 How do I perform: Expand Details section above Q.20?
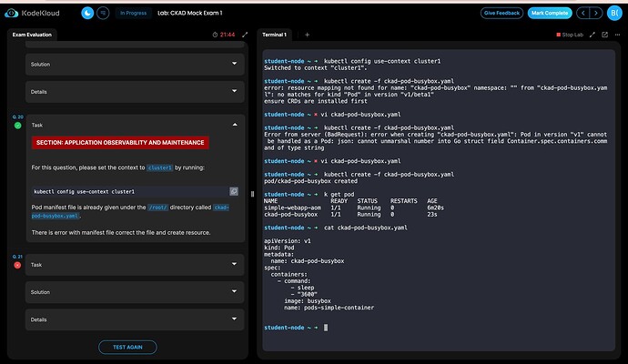click(135, 92)
